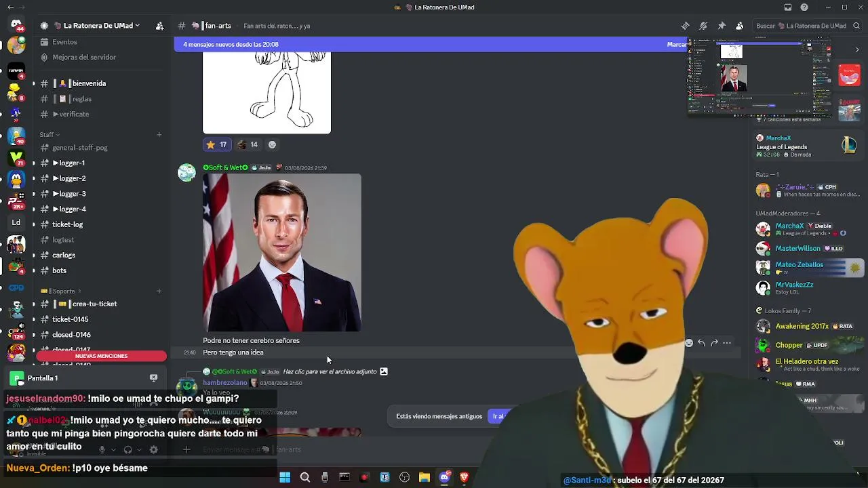The width and height of the screenshot is (868, 488).
Task: Collapse the Soporte category
Action: point(61,291)
